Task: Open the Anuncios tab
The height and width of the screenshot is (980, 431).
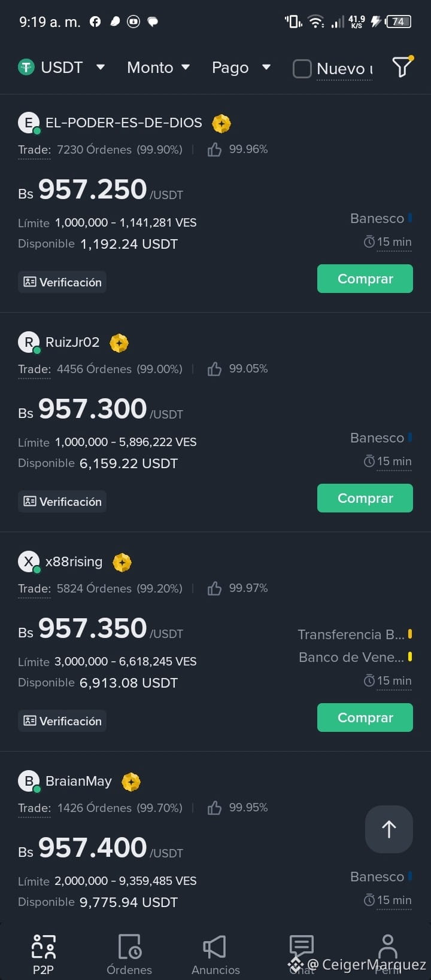Action: [215, 955]
